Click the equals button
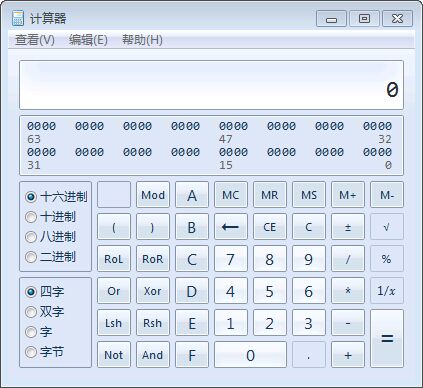Image resolution: width=423 pixels, height=388 pixels. coord(387,338)
